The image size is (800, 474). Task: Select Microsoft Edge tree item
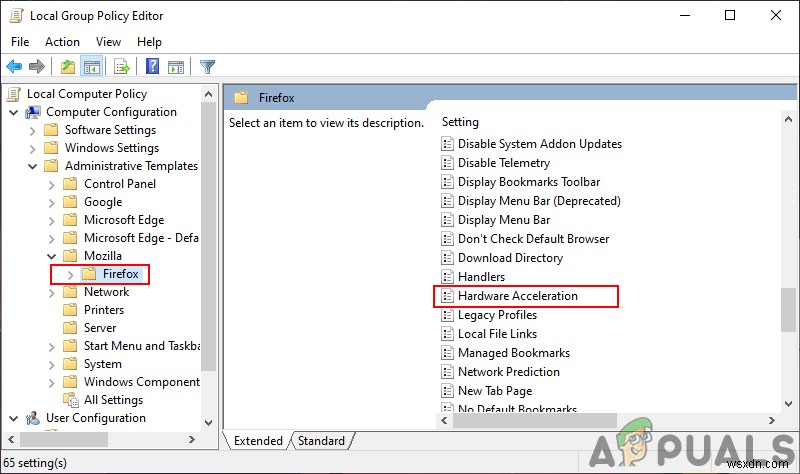[x=124, y=220]
